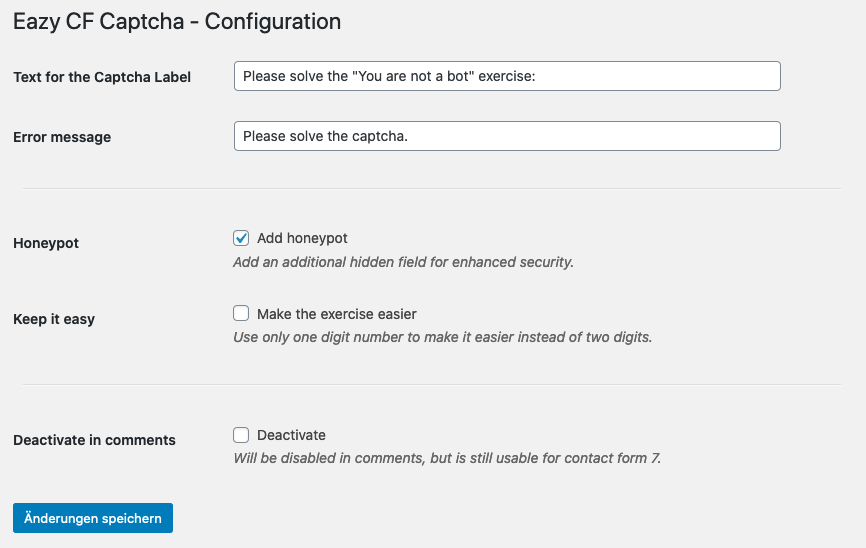
Task: Click the "Text for the Captcha Label" heading
Action: pyautogui.click(x=102, y=77)
